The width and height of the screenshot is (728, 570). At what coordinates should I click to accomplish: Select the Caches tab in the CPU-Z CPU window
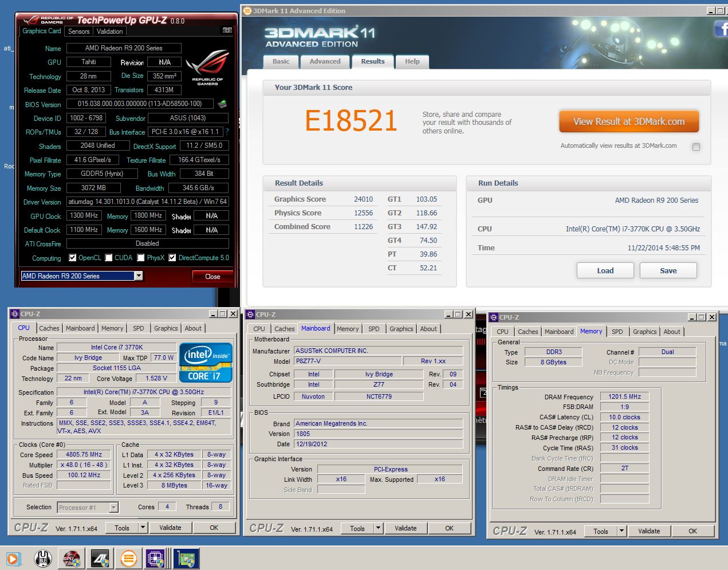49,328
